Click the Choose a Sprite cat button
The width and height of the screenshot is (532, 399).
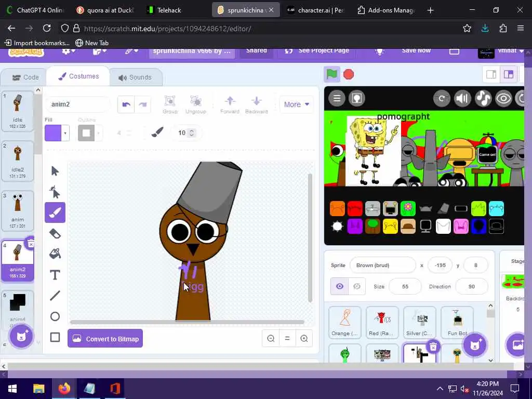coord(475,345)
